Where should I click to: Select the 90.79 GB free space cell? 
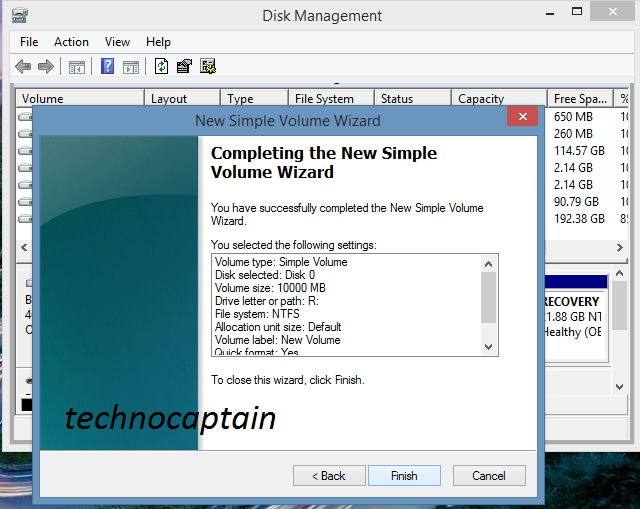pos(576,201)
